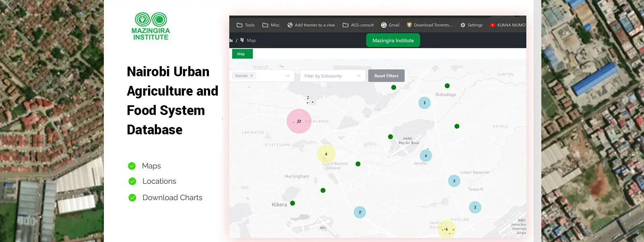This screenshot has height=242, width=644.
Task: Switch to the green Map tab
Action: [242, 54]
